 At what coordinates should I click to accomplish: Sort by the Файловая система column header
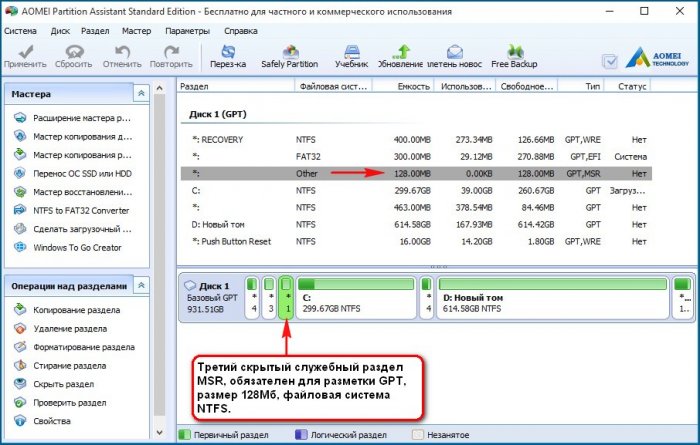[x=333, y=86]
